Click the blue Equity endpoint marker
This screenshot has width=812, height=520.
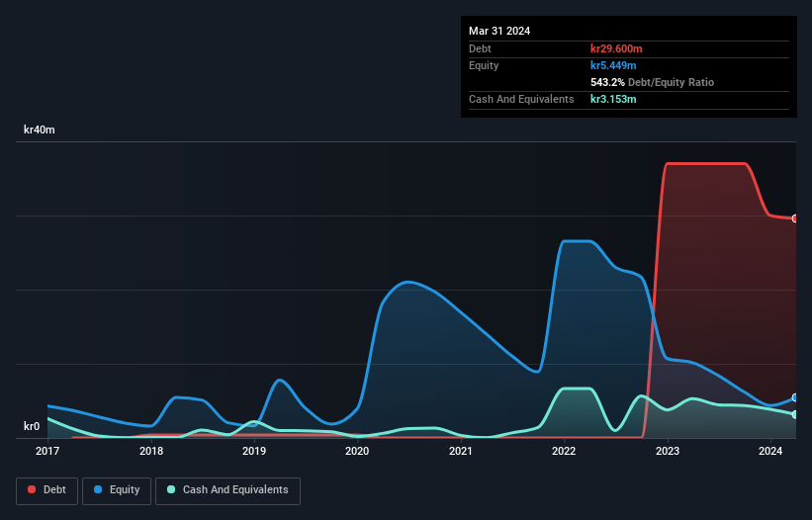[795, 397]
